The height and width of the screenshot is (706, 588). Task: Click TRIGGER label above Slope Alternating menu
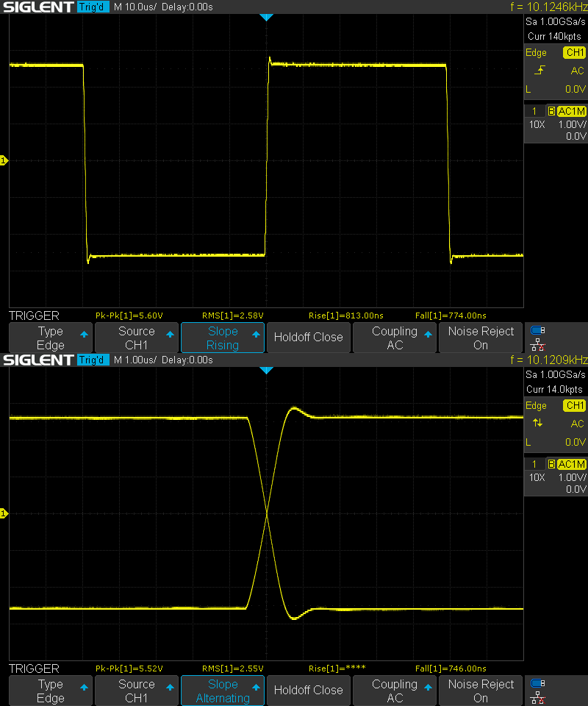[34, 668]
